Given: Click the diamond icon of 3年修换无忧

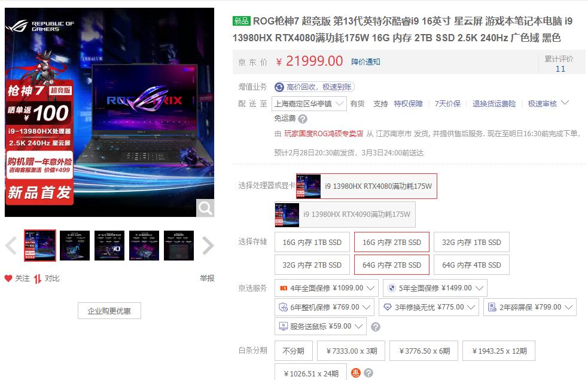Looking at the screenshot, I should (388, 307).
